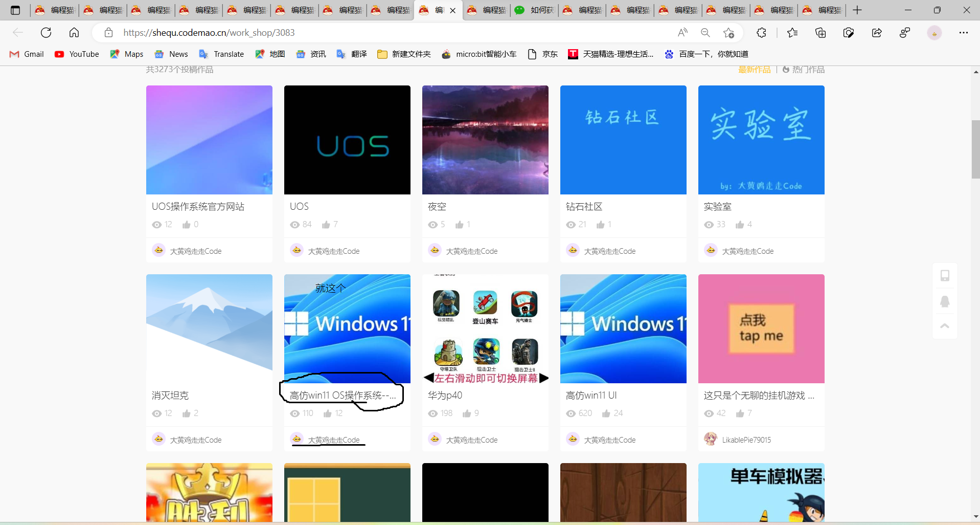Screen dimensions: 980x525
Task: Switch to 最新作品 sorting tab
Action: (754, 70)
